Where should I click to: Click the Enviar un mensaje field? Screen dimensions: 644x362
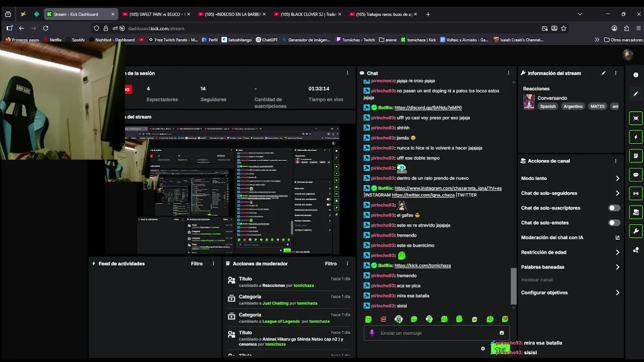point(437,333)
